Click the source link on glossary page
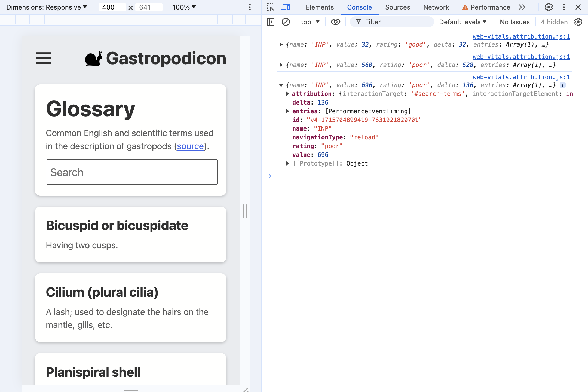The image size is (588, 392). pyautogui.click(x=191, y=146)
